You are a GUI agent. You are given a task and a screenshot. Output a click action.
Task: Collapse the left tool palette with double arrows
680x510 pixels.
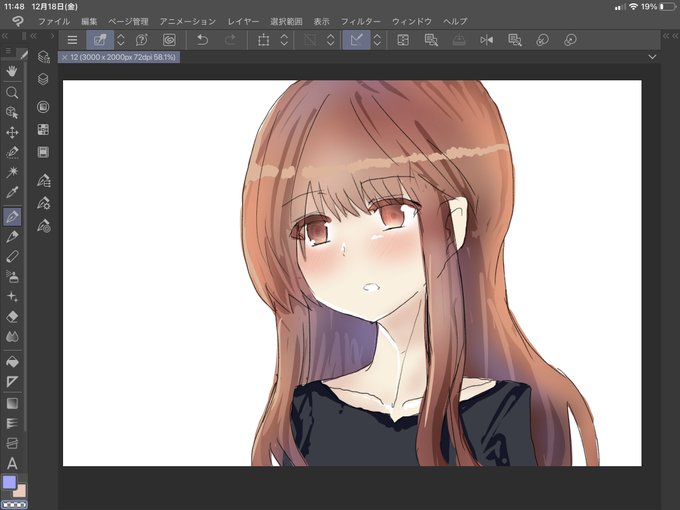5,36
